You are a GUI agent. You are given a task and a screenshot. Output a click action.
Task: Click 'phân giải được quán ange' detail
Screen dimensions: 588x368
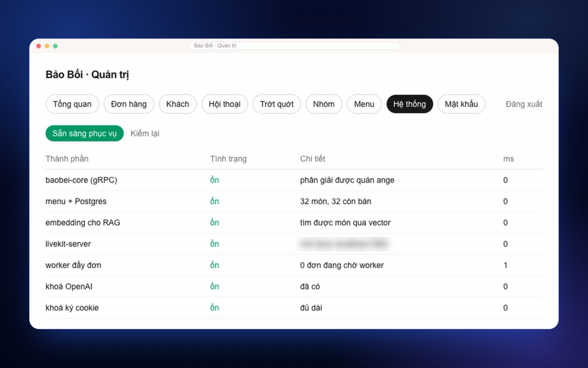tap(347, 180)
